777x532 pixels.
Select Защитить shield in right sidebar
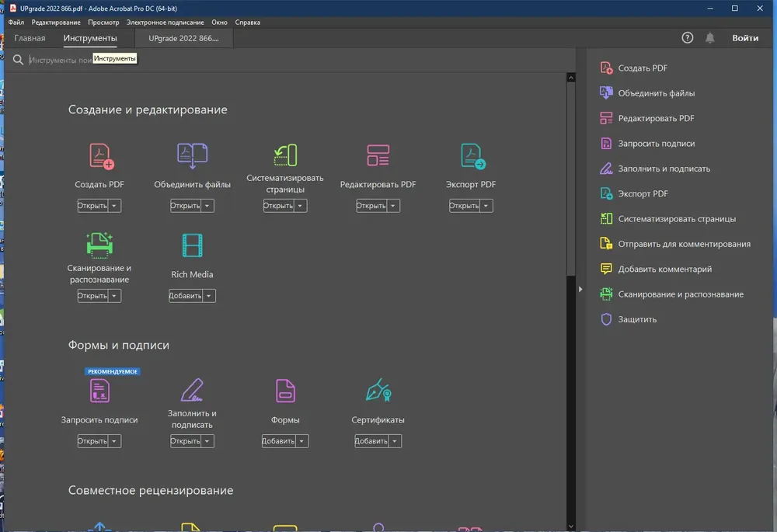(x=606, y=319)
